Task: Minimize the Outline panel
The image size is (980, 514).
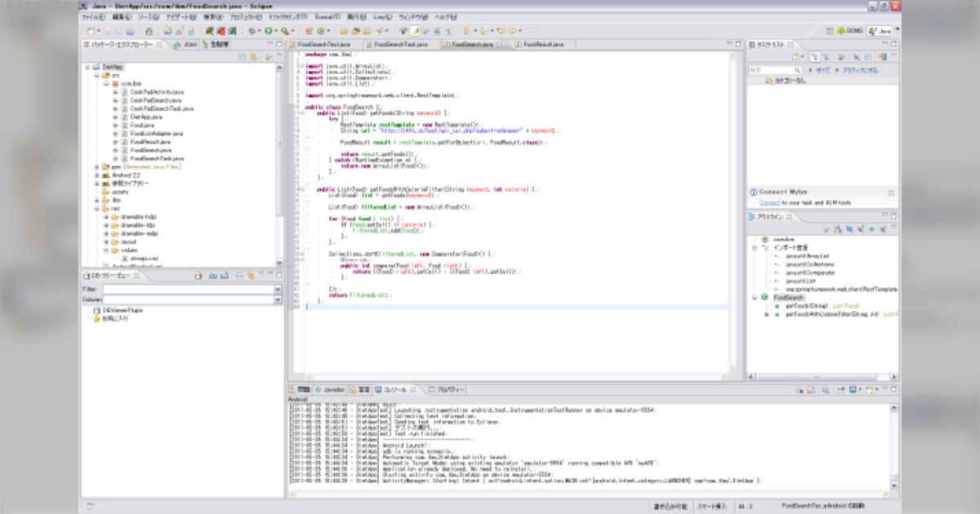Action: (884, 215)
